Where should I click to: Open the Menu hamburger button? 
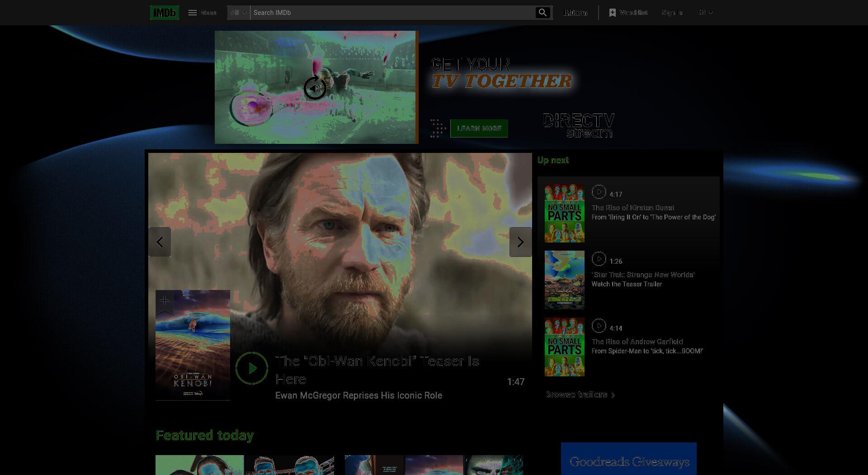(202, 13)
